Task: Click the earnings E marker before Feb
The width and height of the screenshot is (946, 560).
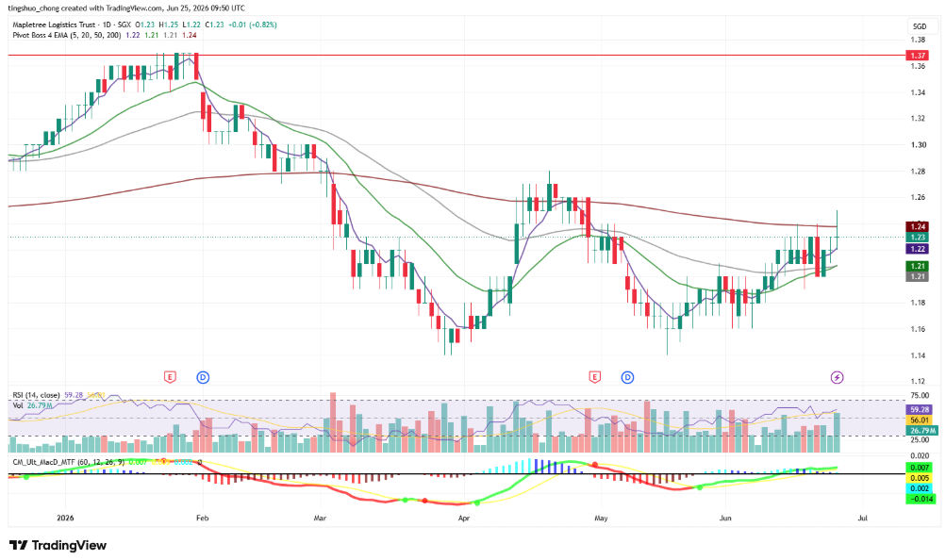Action: tap(170, 377)
